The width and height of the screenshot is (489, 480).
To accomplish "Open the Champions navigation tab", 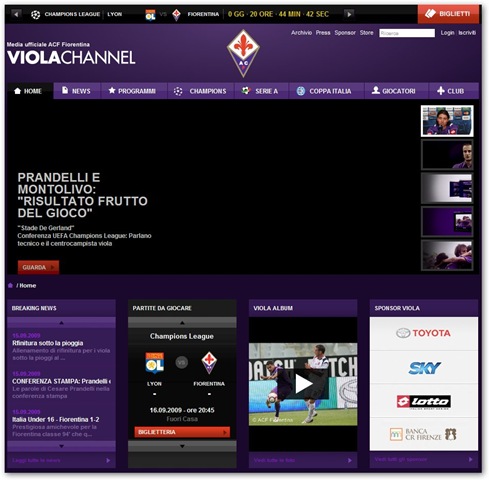I will coord(200,91).
